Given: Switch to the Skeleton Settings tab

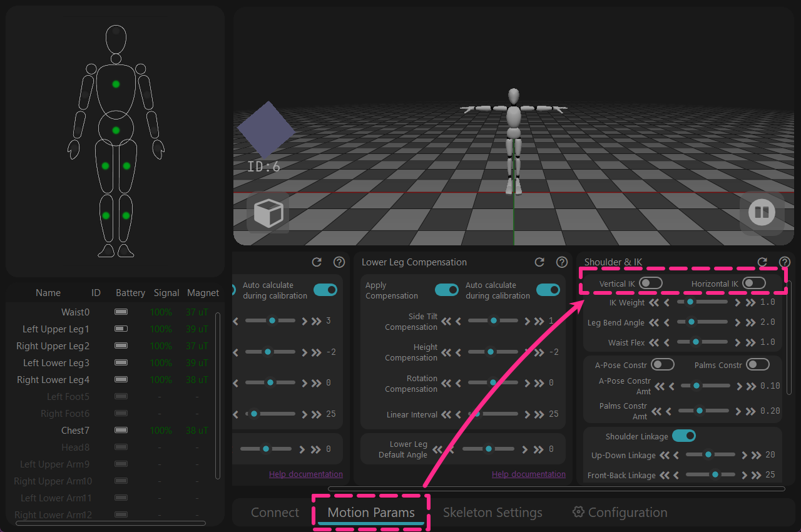Looking at the screenshot, I should [492, 513].
